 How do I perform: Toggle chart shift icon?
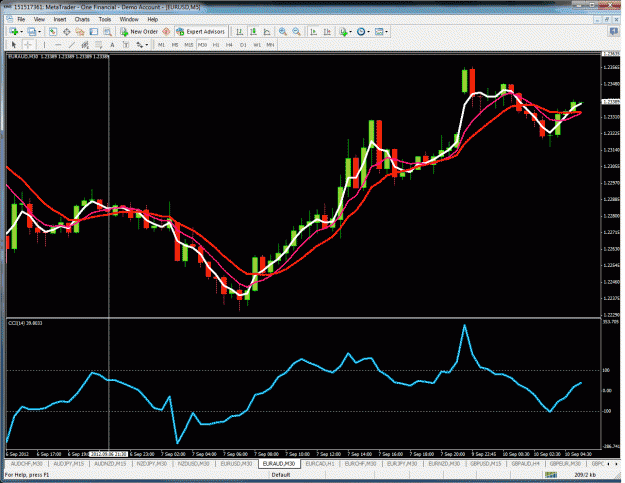pos(327,31)
